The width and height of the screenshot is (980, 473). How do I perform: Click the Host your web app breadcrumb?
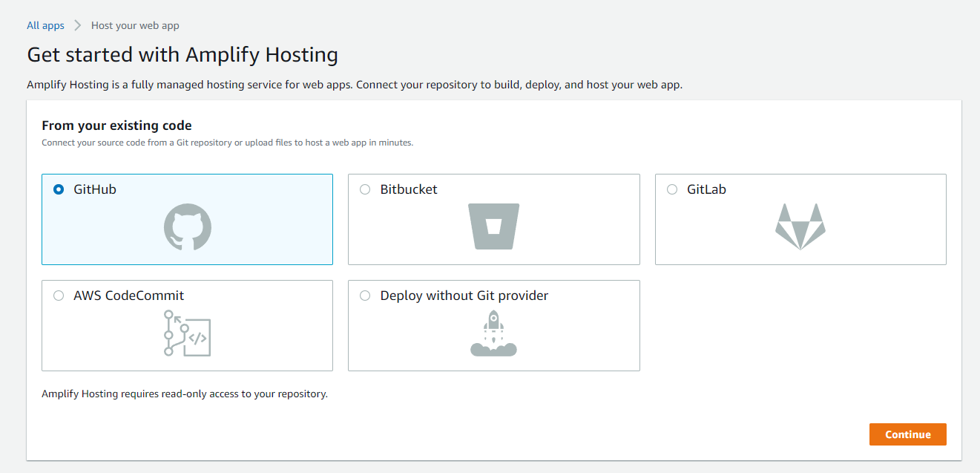(x=135, y=25)
